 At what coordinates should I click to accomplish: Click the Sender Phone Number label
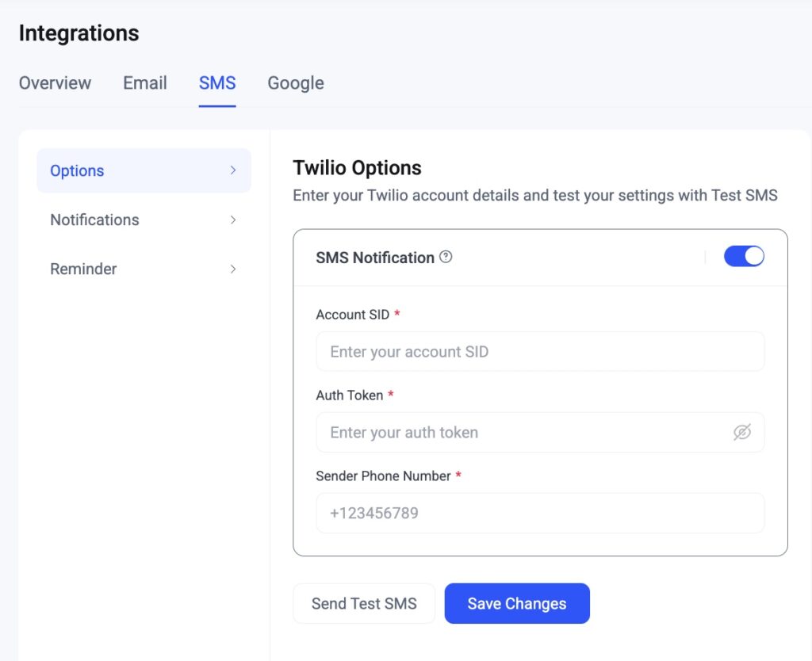[x=383, y=476]
